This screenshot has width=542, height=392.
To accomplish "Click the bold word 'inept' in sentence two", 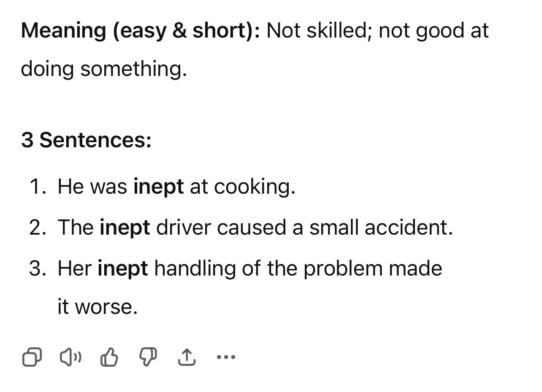I will [x=125, y=227].
